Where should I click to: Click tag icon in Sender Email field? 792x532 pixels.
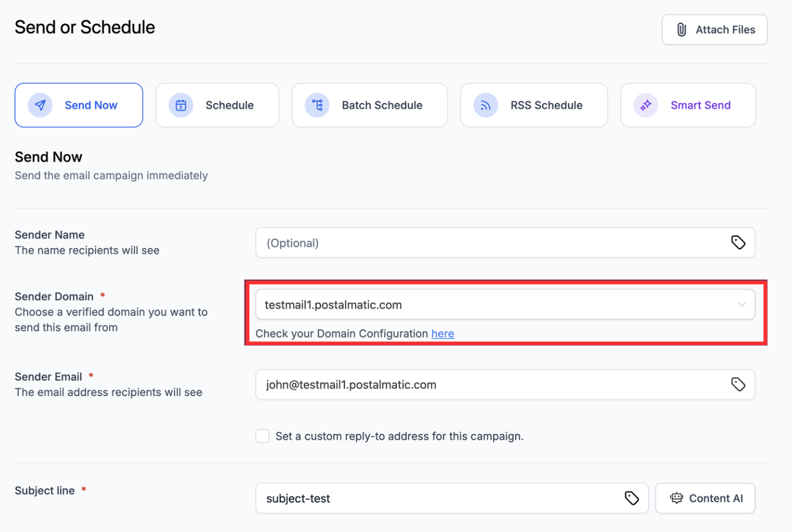(738, 385)
